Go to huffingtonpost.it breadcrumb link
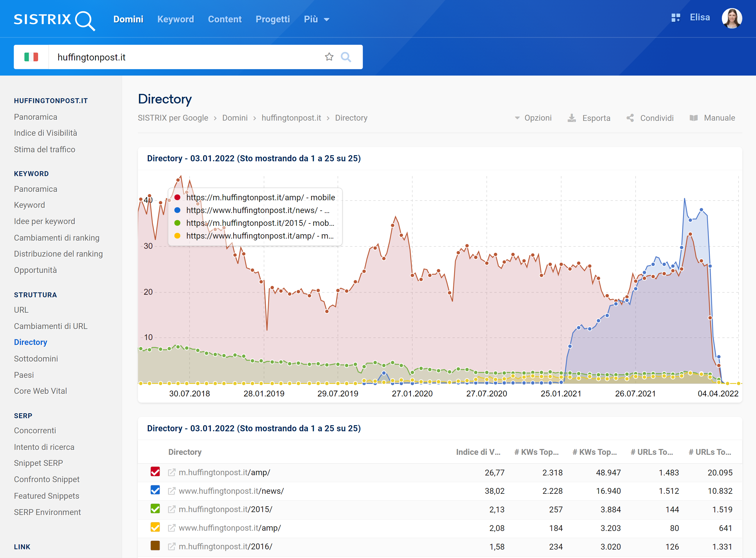This screenshot has width=756, height=558. tap(291, 118)
